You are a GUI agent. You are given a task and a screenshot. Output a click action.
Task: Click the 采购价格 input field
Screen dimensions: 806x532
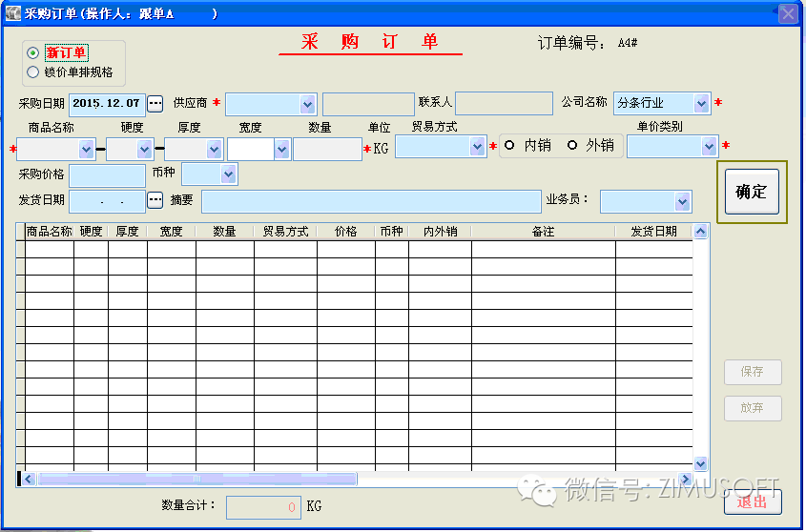point(106,175)
